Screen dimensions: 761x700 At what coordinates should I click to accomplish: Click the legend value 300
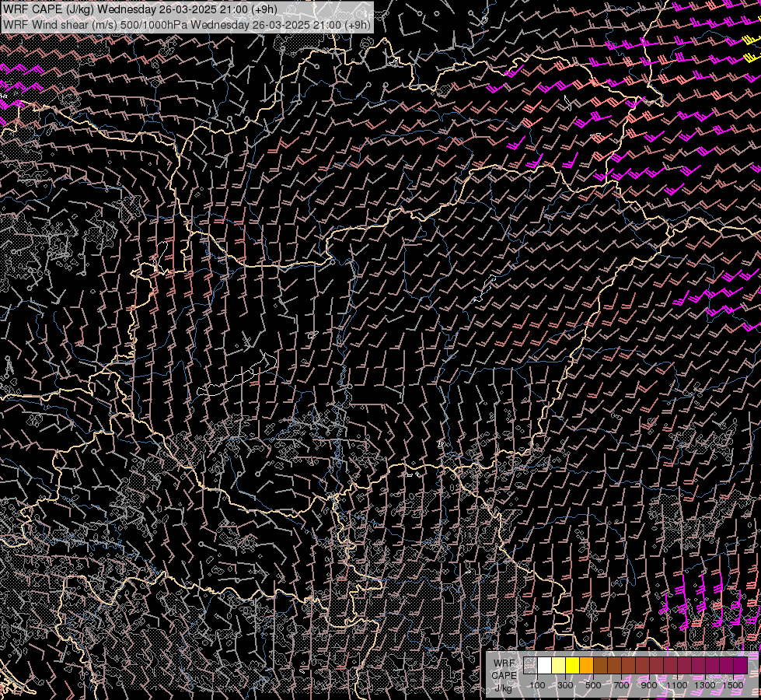[x=565, y=685]
